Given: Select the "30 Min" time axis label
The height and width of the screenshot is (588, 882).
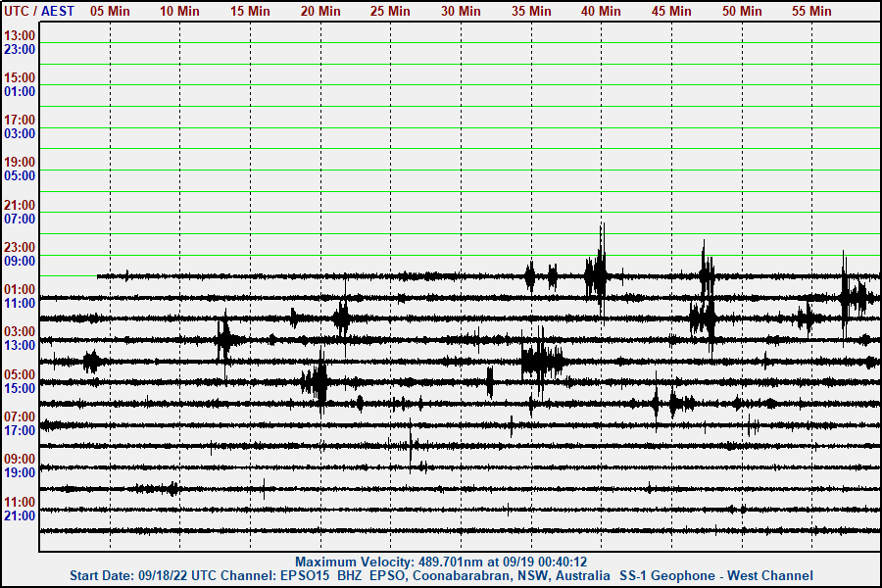Looking at the screenshot, I should pos(461,11).
